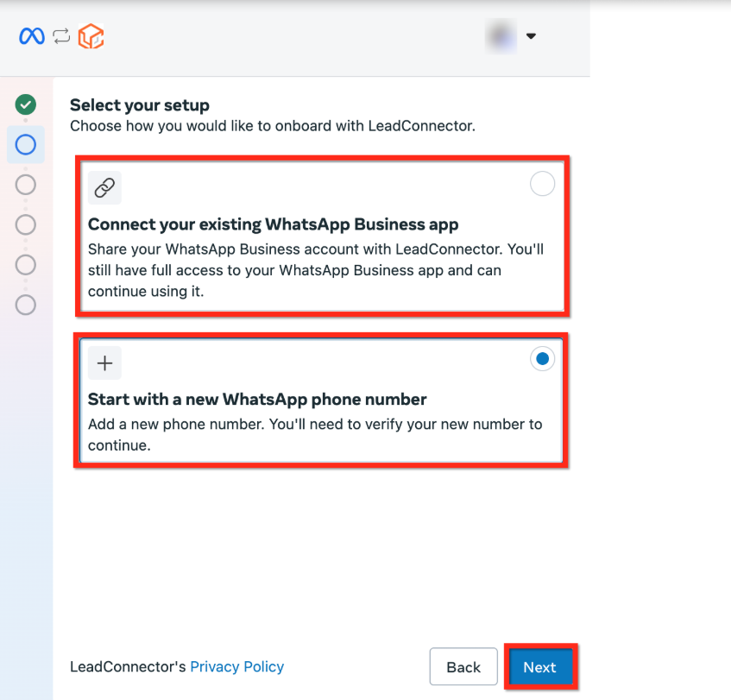Click the blurred profile avatar
Image resolution: width=731 pixels, height=700 pixels.
(501, 36)
